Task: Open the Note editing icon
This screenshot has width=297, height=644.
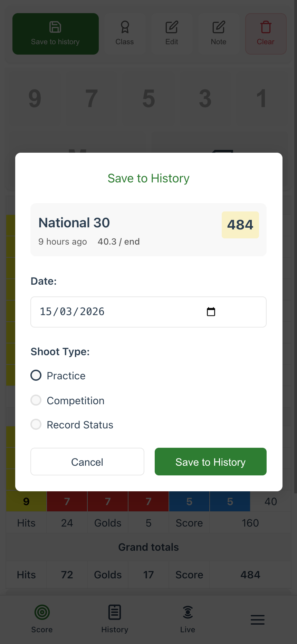Action: (219, 26)
